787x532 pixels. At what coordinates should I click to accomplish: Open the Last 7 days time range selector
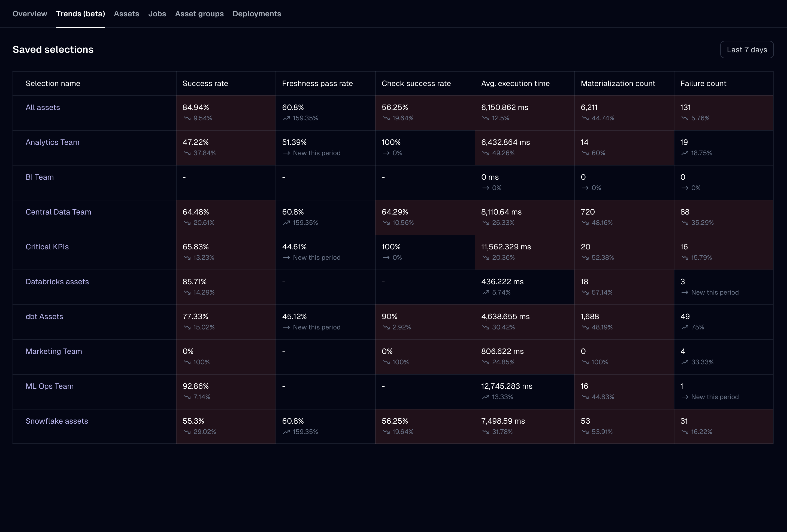[x=747, y=49]
